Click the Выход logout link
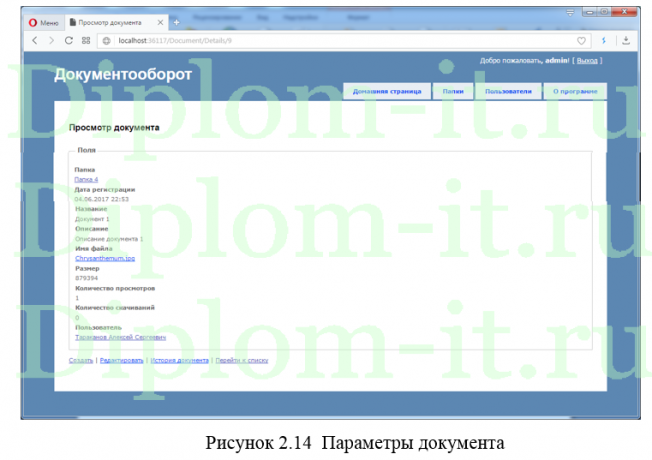652x460 pixels. click(587, 61)
